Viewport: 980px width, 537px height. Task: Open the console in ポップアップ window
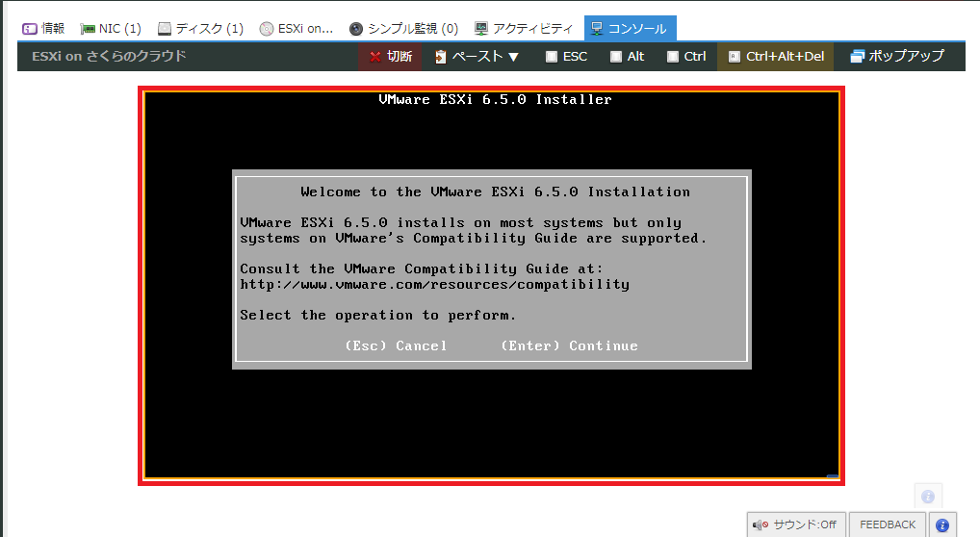[x=897, y=57]
